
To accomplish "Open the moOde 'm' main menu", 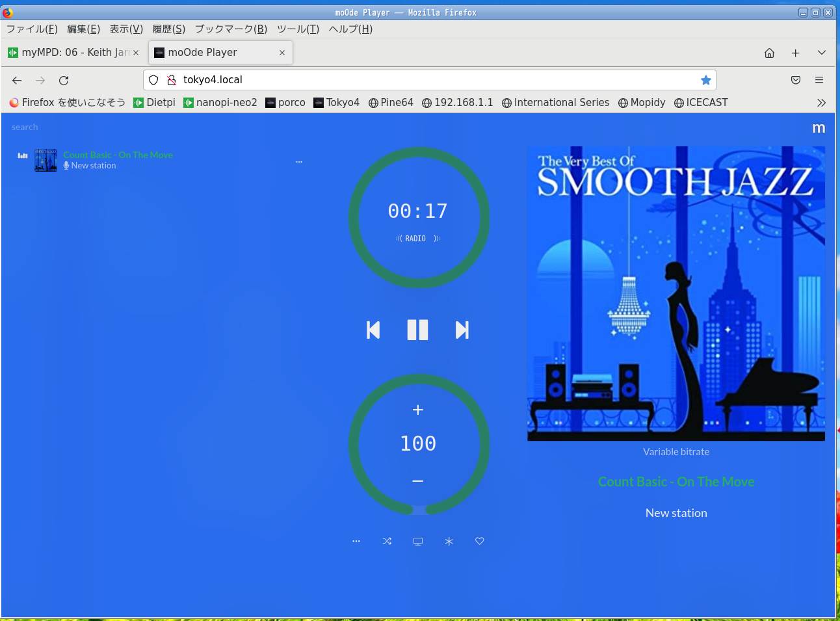I will (x=819, y=128).
